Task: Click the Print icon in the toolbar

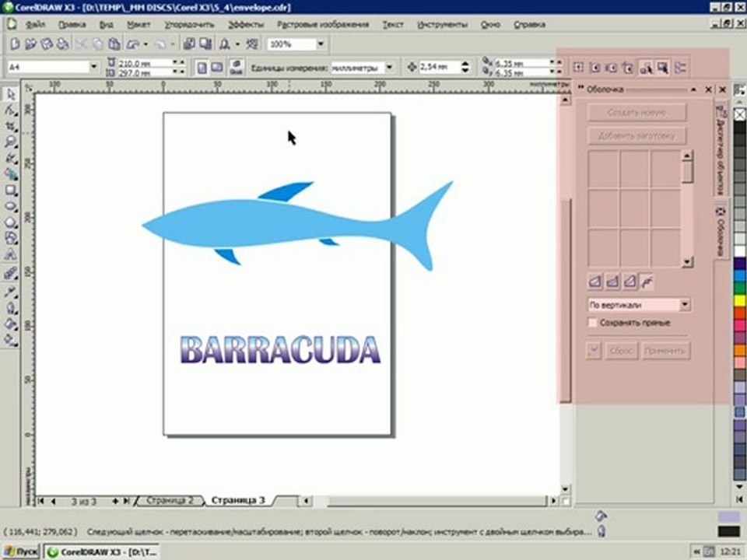Action: click(62, 44)
